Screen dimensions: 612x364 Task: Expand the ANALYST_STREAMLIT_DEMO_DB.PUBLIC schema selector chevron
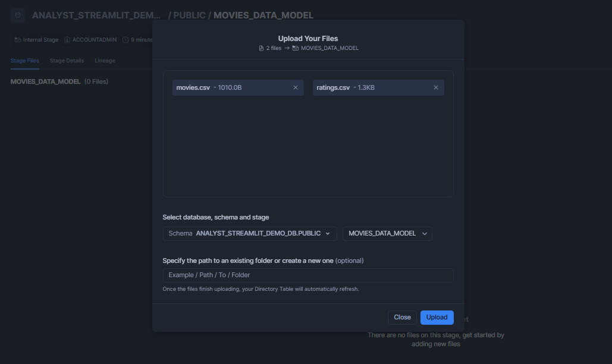click(327, 233)
